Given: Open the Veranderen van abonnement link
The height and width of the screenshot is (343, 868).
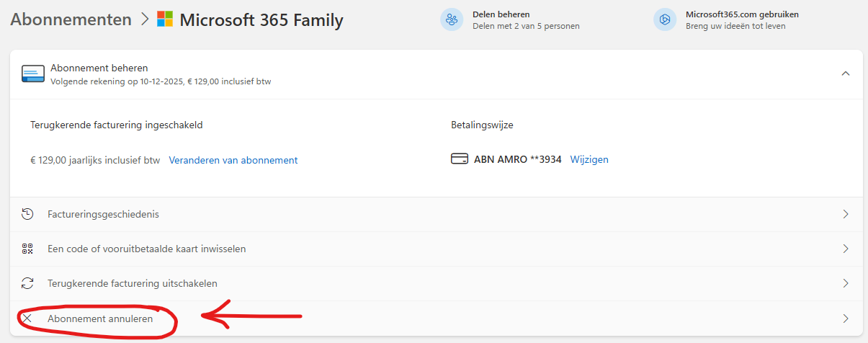Looking at the screenshot, I should click(x=233, y=160).
